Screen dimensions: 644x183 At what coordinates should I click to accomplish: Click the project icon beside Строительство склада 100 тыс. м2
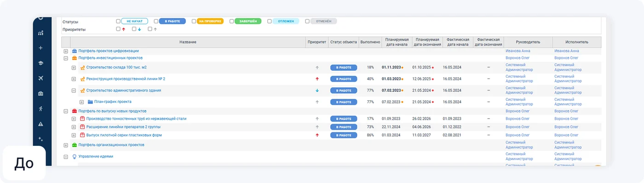(x=82, y=68)
